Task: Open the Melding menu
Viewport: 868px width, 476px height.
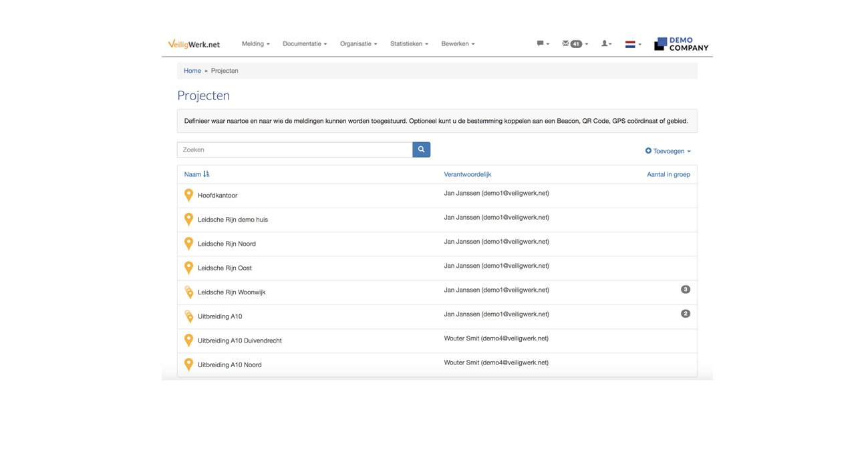Action: coord(255,44)
